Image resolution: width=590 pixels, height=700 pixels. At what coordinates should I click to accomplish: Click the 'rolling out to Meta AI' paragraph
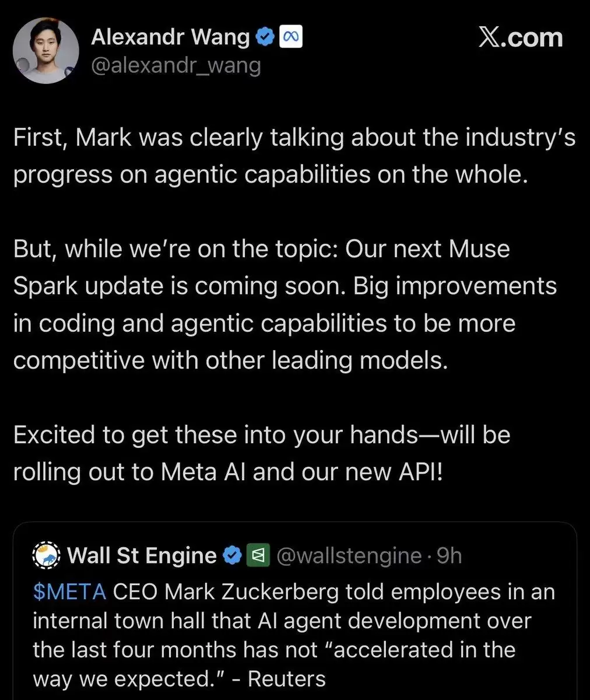tap(262, 453)
